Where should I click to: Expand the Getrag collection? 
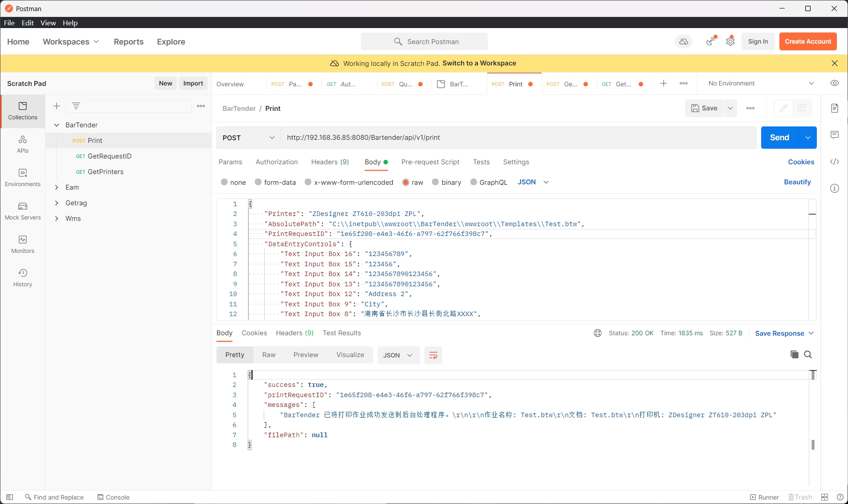(x=57, y=203)
